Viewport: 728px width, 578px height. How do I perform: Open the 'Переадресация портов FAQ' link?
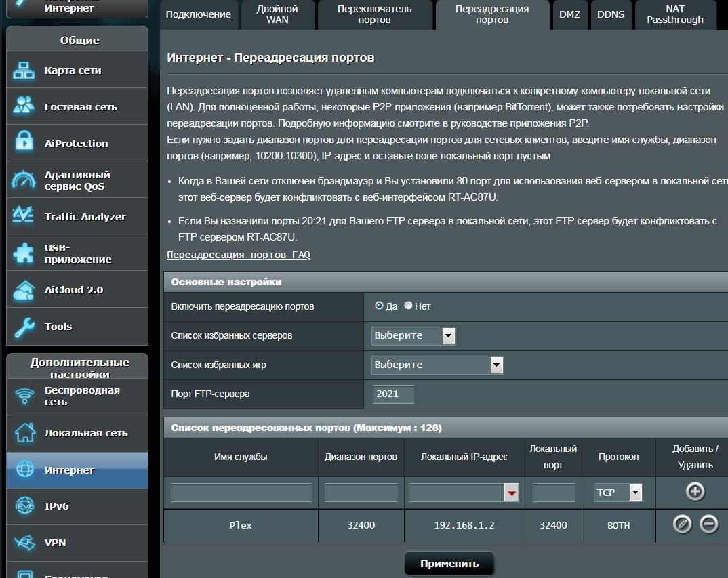pos(239,255)
